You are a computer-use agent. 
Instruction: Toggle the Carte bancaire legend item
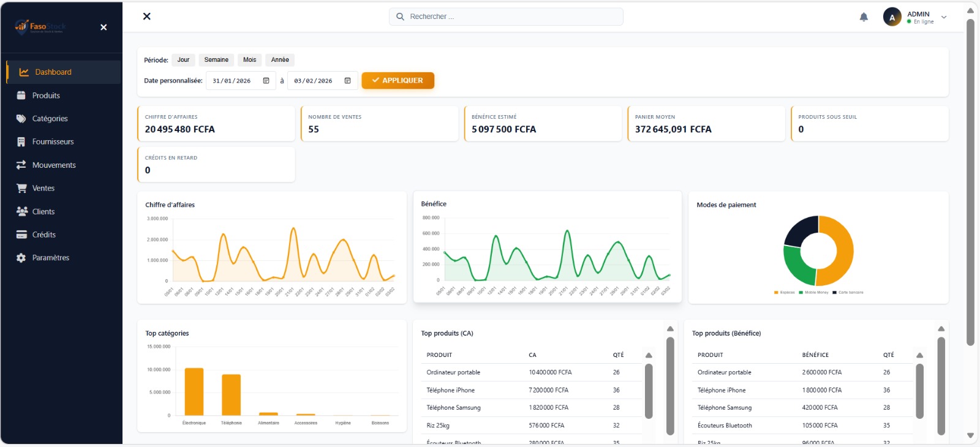pos(848,293)
